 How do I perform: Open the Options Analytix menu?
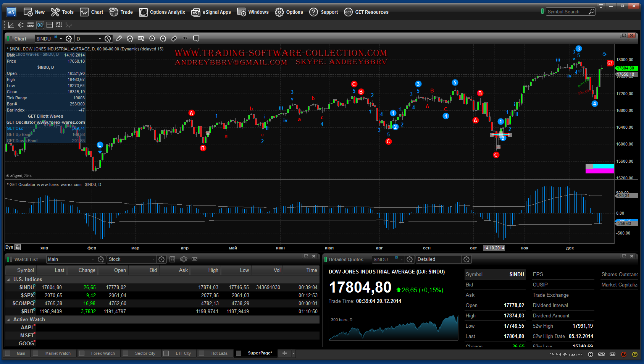[162, 12]
